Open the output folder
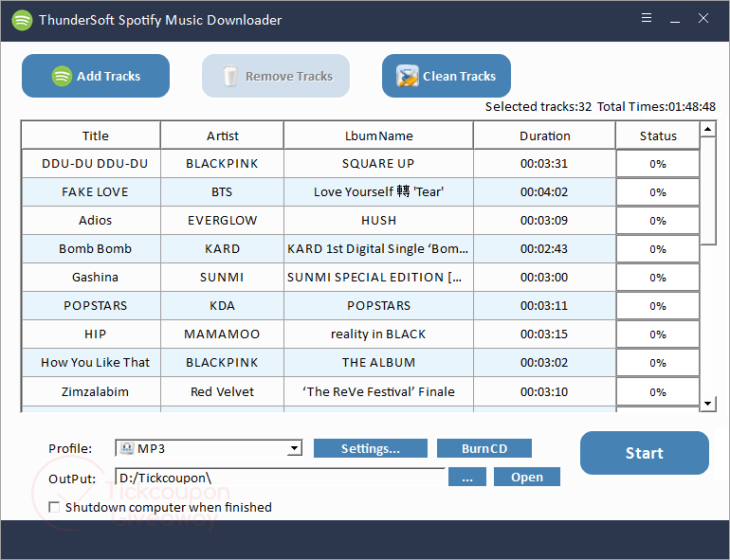730x560 pixels. [x=526, y=478]
